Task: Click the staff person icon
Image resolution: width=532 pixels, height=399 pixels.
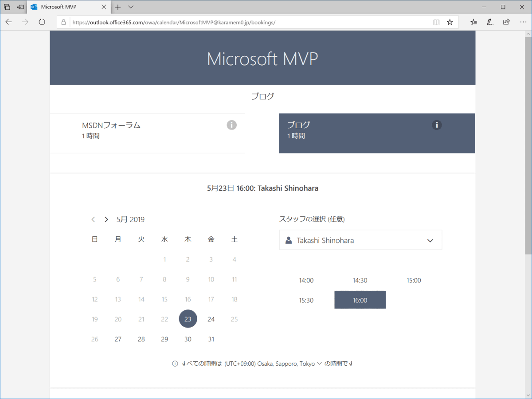Action: (289, 240)
